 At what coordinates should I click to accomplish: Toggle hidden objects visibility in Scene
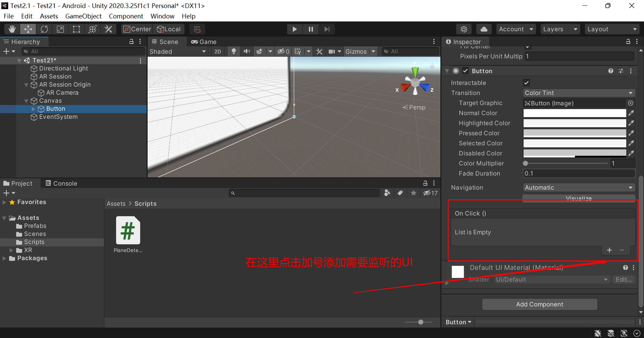(283, 51)
